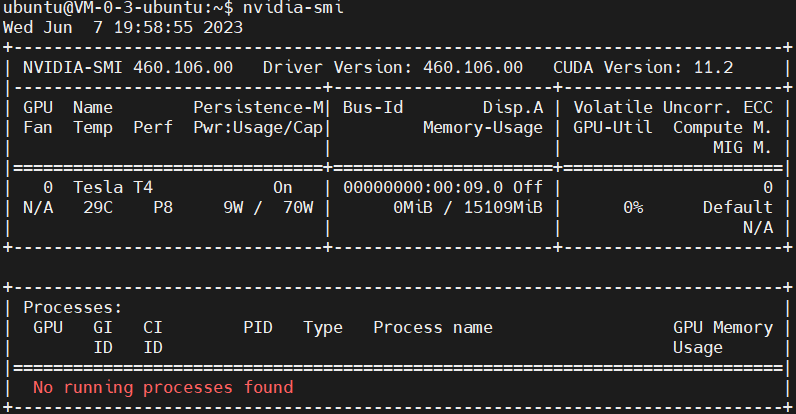Click the 70W power cap value
Viewport: 796px width, 414px height.
click(298, 208)
